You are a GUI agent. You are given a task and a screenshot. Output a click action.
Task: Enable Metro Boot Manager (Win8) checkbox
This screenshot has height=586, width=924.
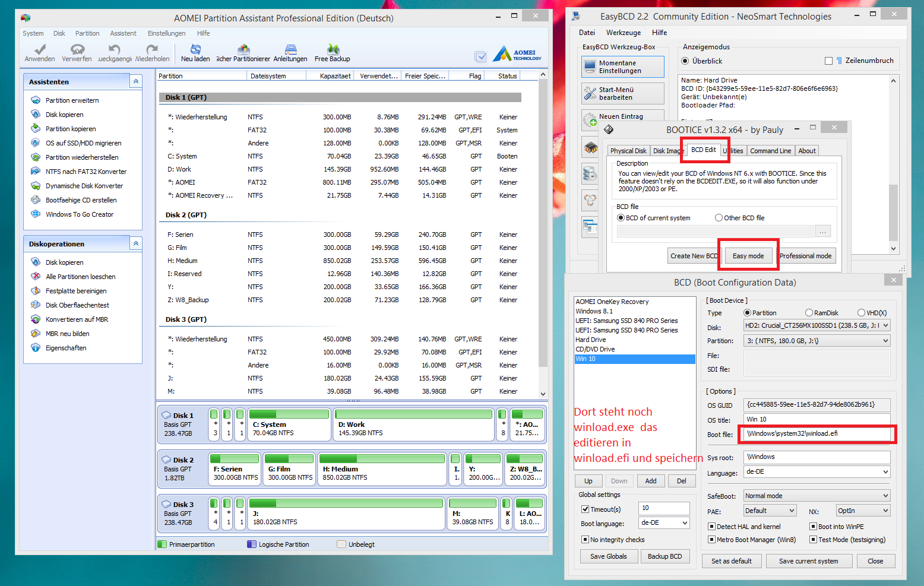click(711, 540)
